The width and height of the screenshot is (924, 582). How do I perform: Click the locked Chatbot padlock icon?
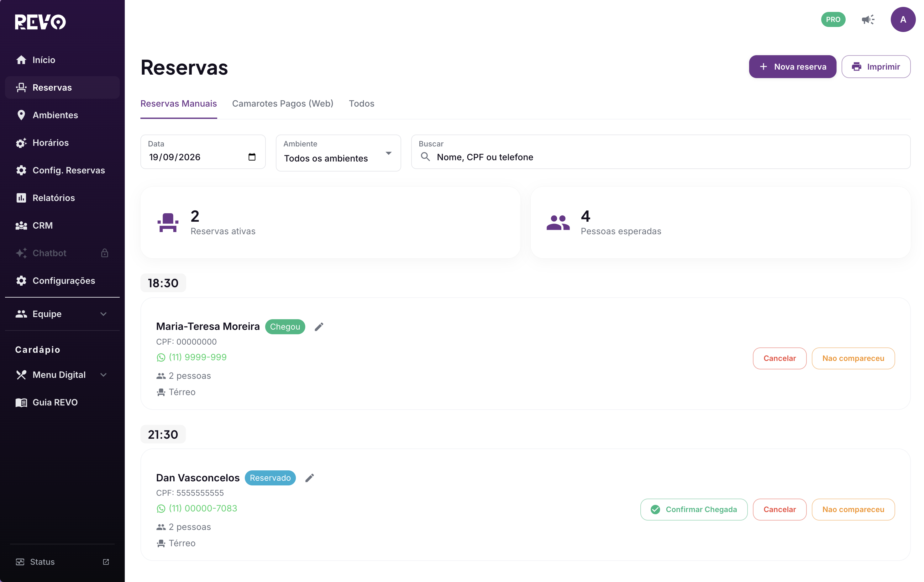(104, 253)
